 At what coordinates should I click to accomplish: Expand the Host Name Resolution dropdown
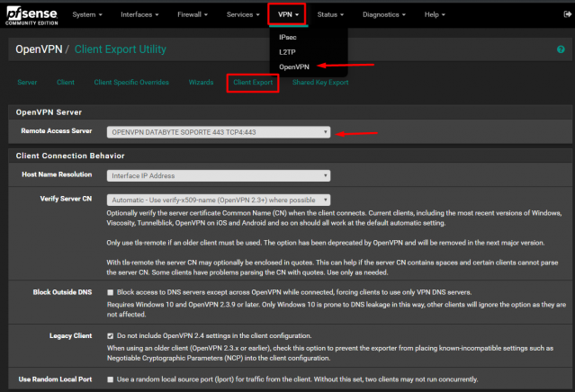[x=219, y=176]
